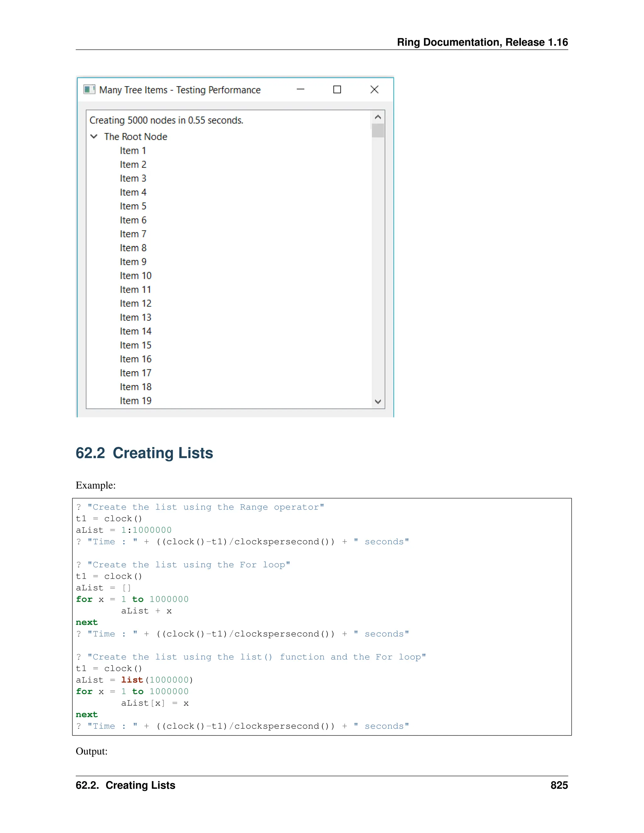
Task: Click the empty scrollbar track area
Action: (x=378, y=267)
